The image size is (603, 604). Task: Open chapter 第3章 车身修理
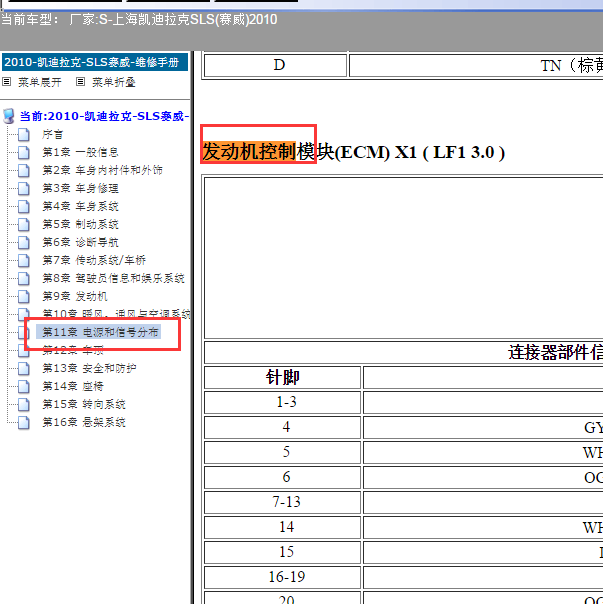pyautogui.click(x=80, y=188)
